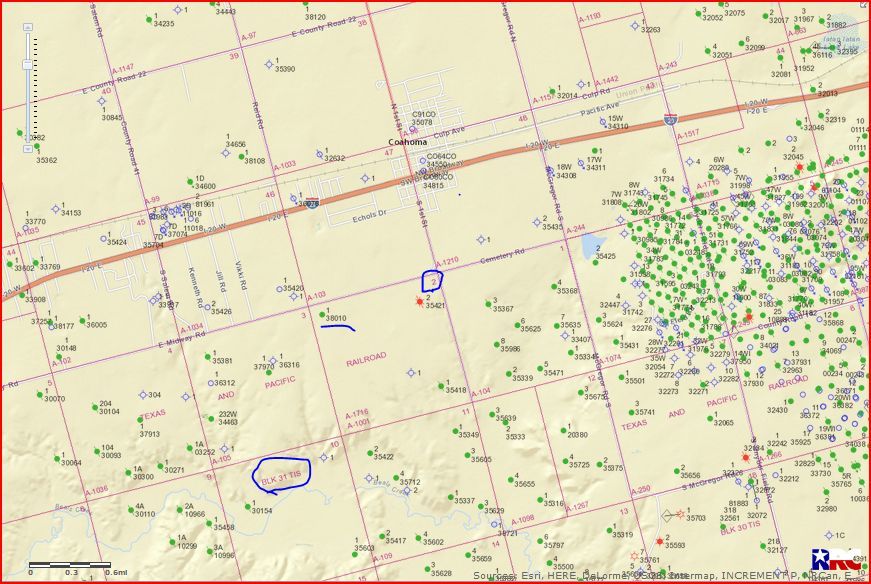Select the red well symbol at 35421
This screenshot has height=584, width=871.
click(x=420, y=301)
